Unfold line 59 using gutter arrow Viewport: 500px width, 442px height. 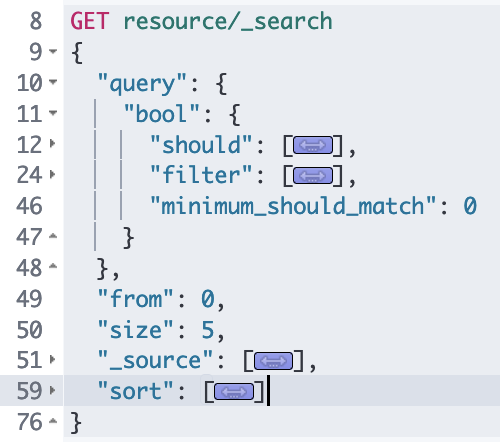52,390
